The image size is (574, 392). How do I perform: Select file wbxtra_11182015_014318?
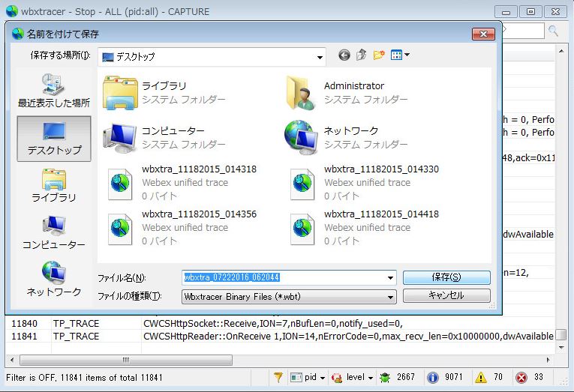(x=182, y=183)
